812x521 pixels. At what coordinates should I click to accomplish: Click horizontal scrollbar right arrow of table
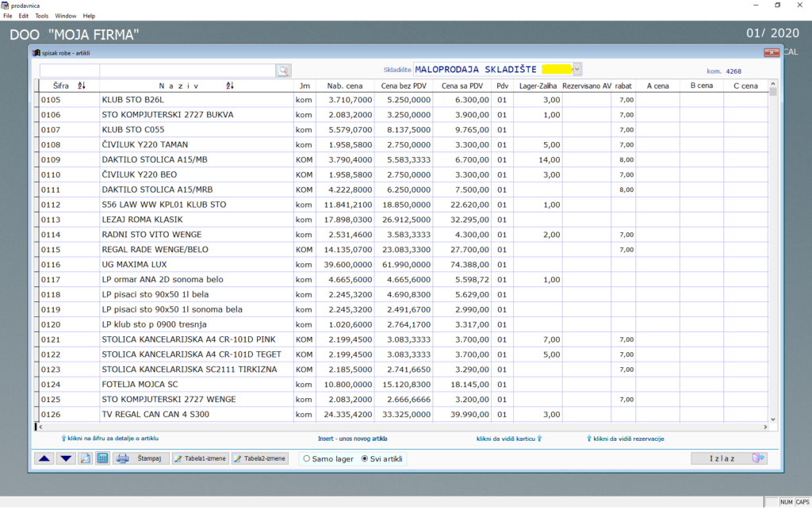(x=765, y=427)
